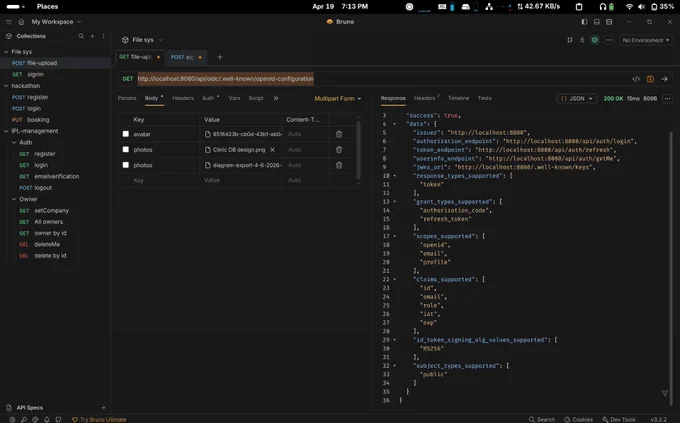Open the volume icon in the system tray
Viewport: 680px width, 423px height.
coord(641,7)
